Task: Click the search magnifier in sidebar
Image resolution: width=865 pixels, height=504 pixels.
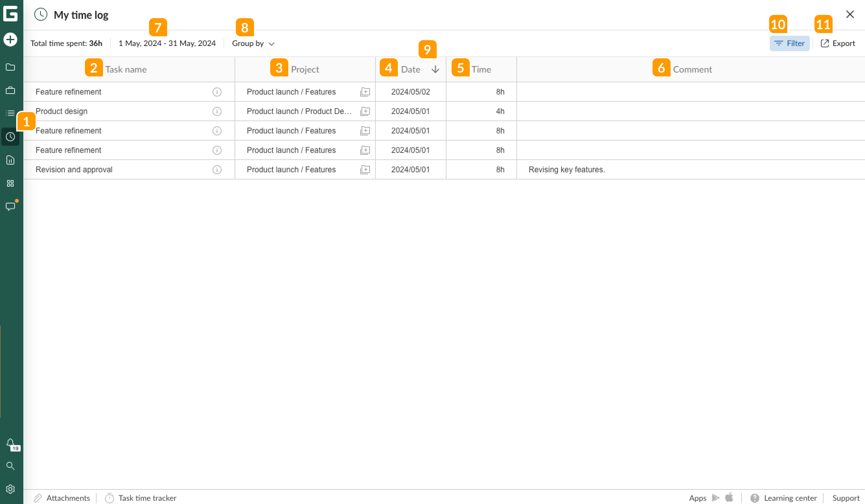Action: tap(10, 466)
